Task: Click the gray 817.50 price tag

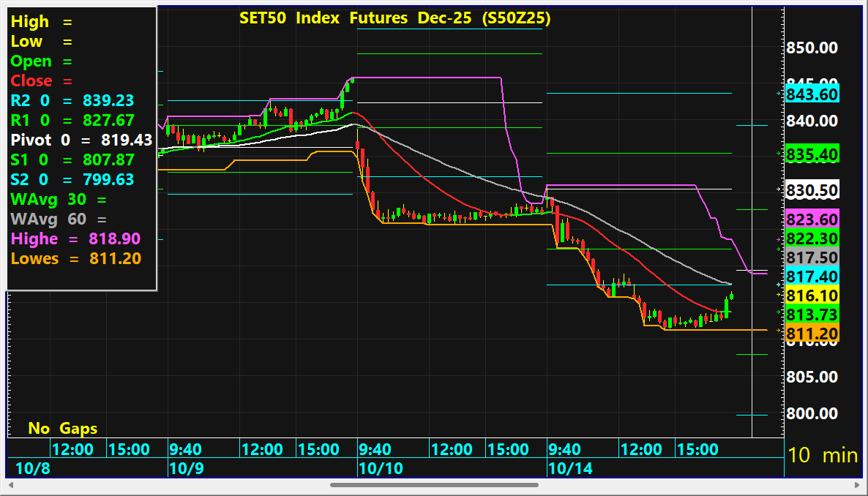Action: pos(811,258)
